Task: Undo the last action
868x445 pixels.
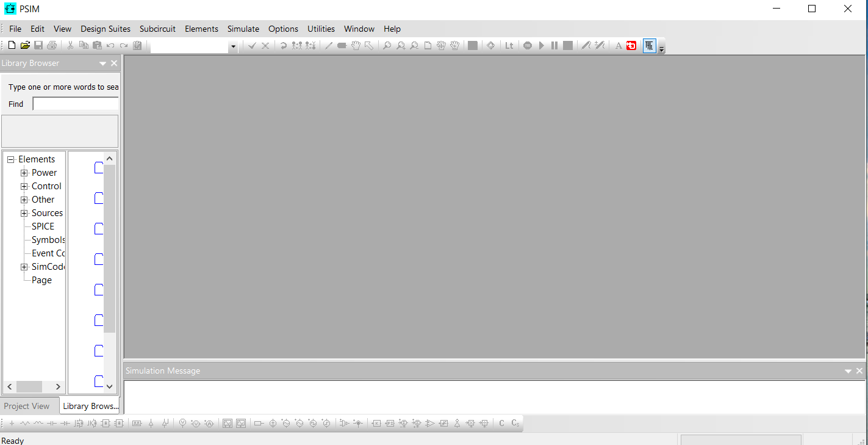Action: pos(110,45)
